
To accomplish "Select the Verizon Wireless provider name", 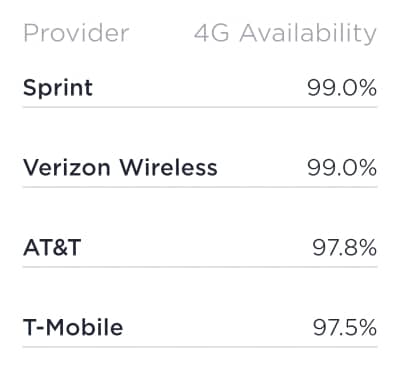I will coord(120,167).
